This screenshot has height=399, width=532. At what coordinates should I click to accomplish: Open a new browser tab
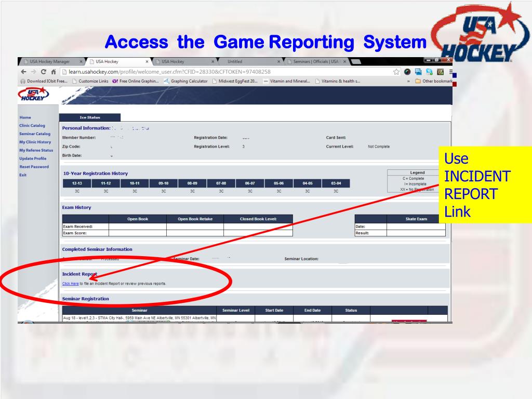coord(355,61)
